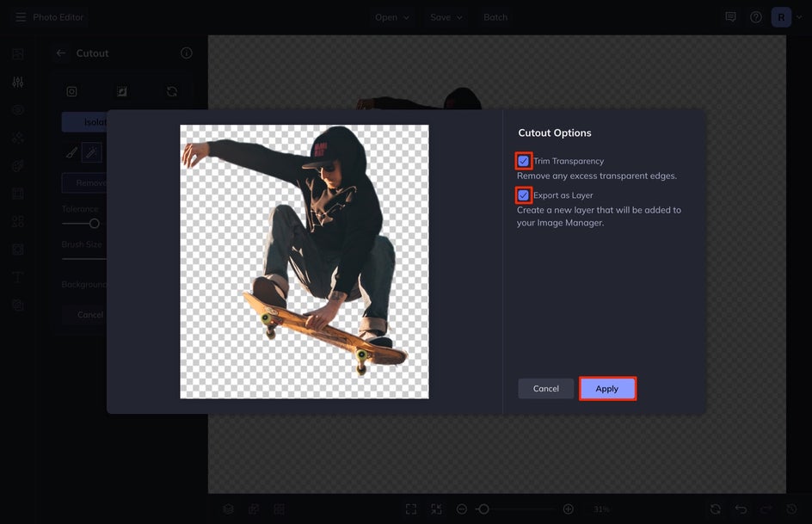Viewport: 812px width, 524px height.
Task: Open the Effects sparkle sidebar icon
Action: pyautogui.click(x=18, y=138)
